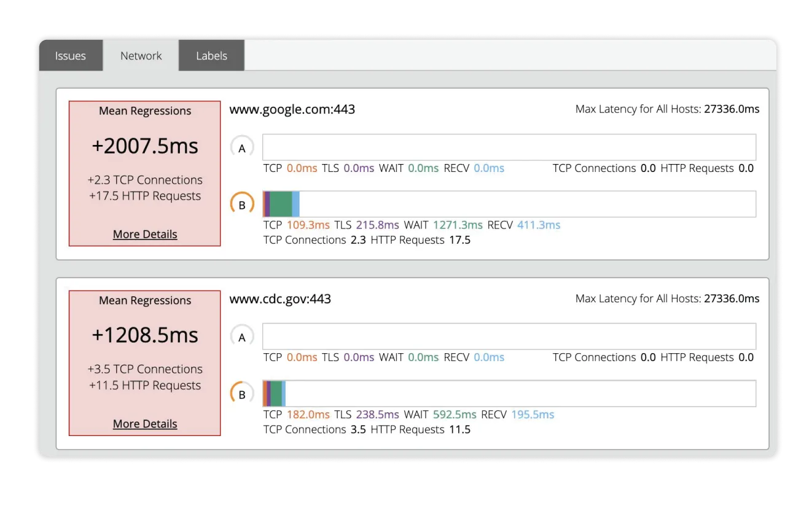This screenshot has height=511, width=812.
Task: Select variant A badge for www.google.com
Action: coord(243,147)
